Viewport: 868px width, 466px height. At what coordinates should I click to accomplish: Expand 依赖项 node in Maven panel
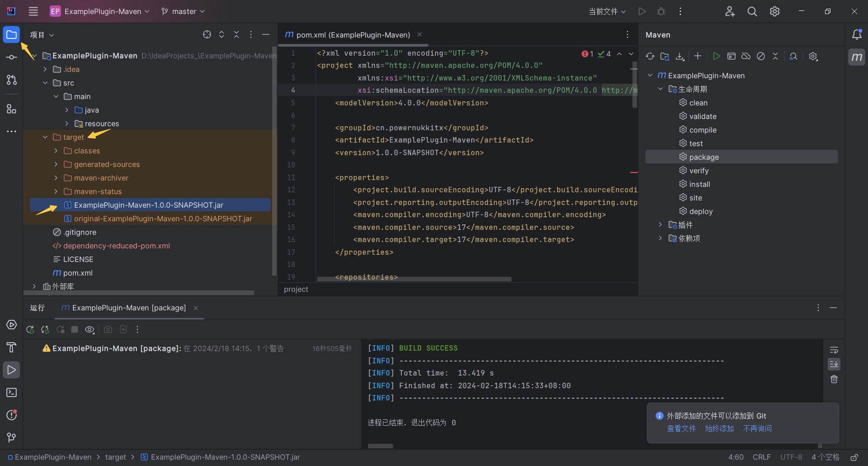pos(660,238)
